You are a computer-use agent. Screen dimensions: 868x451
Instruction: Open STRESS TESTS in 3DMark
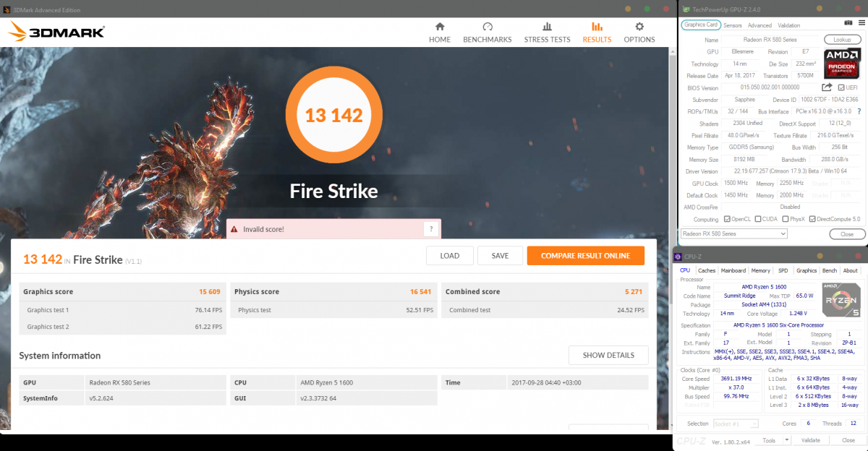coord(547,33)
